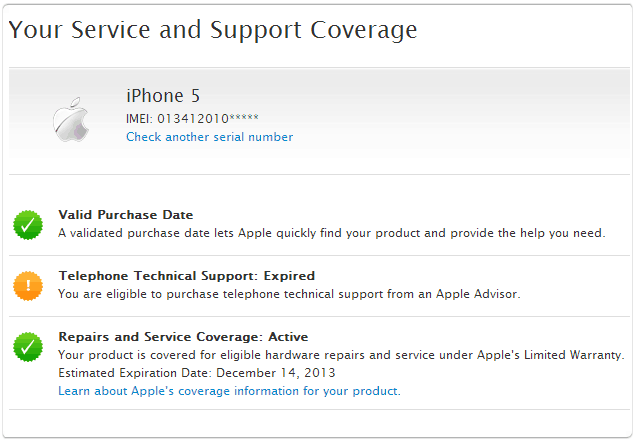The height and width of the screenshot is (442, 640).
Task: Click the Apple's Limited Warranty description text
Action: (x=341, y=355)
